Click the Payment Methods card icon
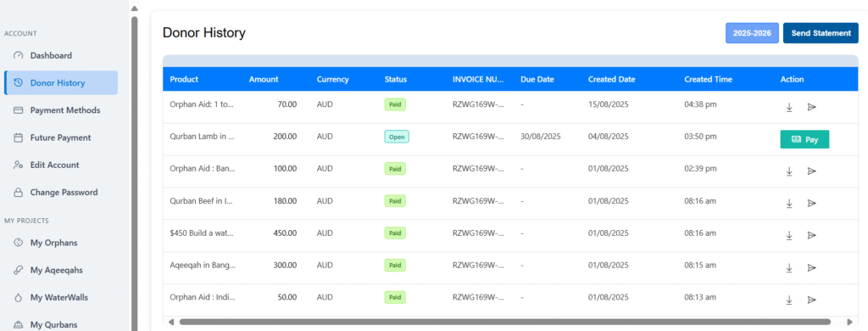The image size is (868, 331). 19,110
